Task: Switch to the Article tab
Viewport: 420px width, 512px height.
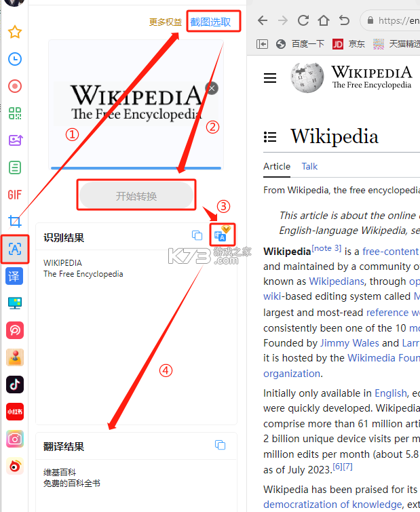Action: pos(277,167)
